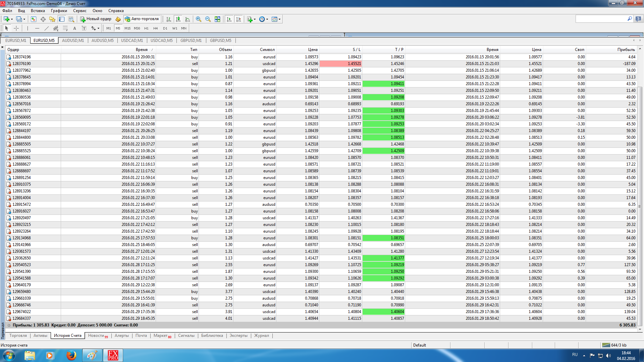Viewport: 644px width, 362px height.
Task: Switch chart to candlesticks icon
Action: 178,19
